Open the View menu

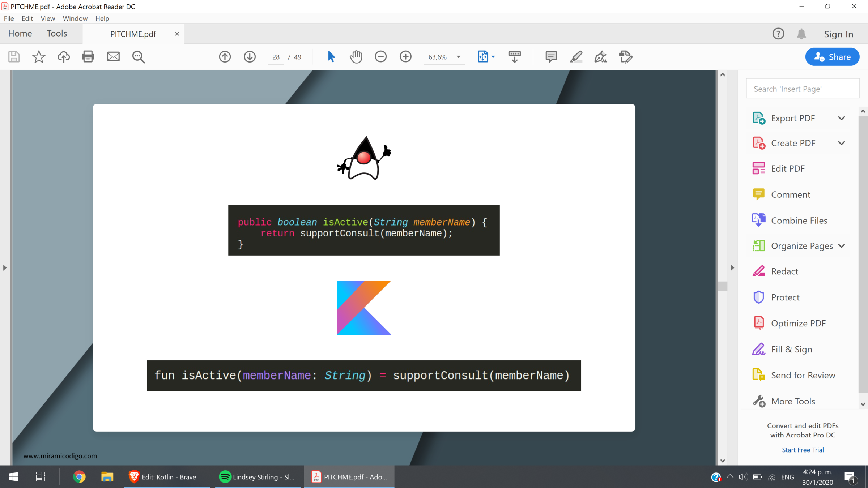tap(47, 18)
